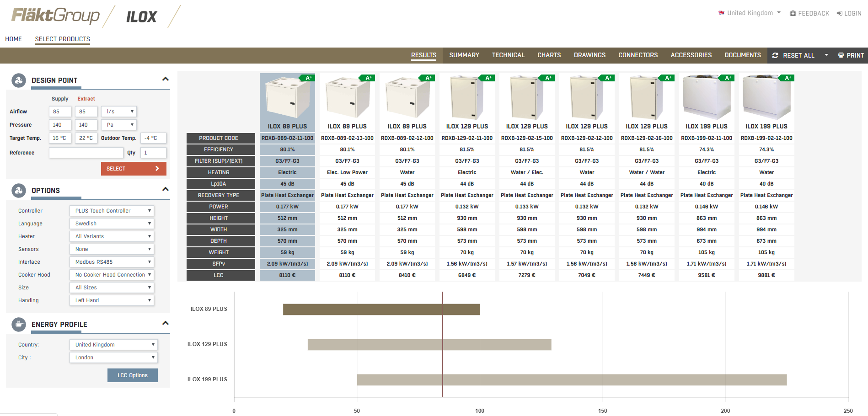Select the RDXB-089-02-13-100 product thumbnail
Screen dimensions: 868x416
pos(347,97)
